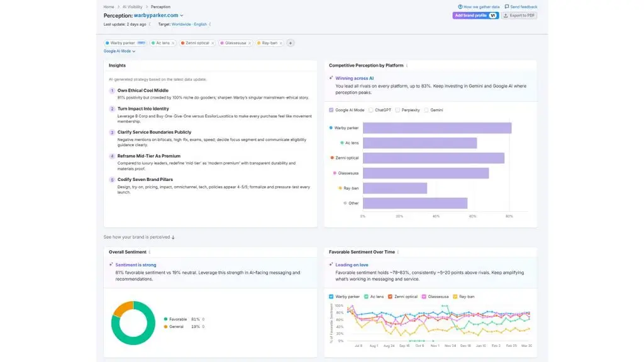Image resolution: width=644 pixels, height=362 pixels.
Task: Enable the ChatGPT platform checkbox
Action: click(371, 110)
